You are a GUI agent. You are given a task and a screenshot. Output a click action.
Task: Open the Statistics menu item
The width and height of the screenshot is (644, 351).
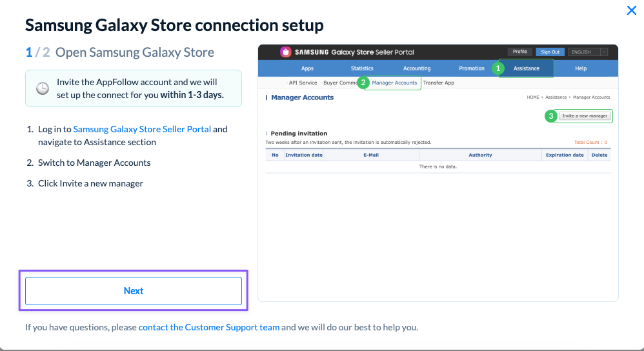(x=362, y=68)
